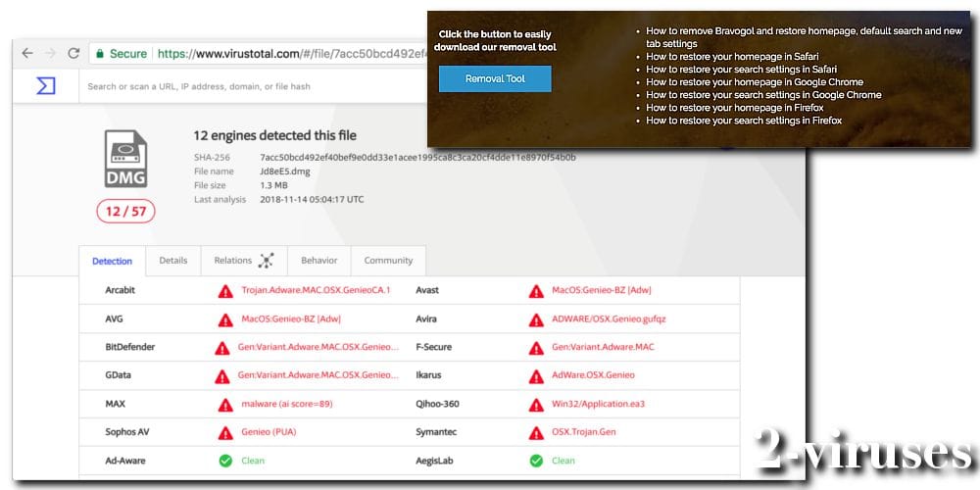
Task: Click 'malware (ai score=89)' result
Action: pos(287,404)
